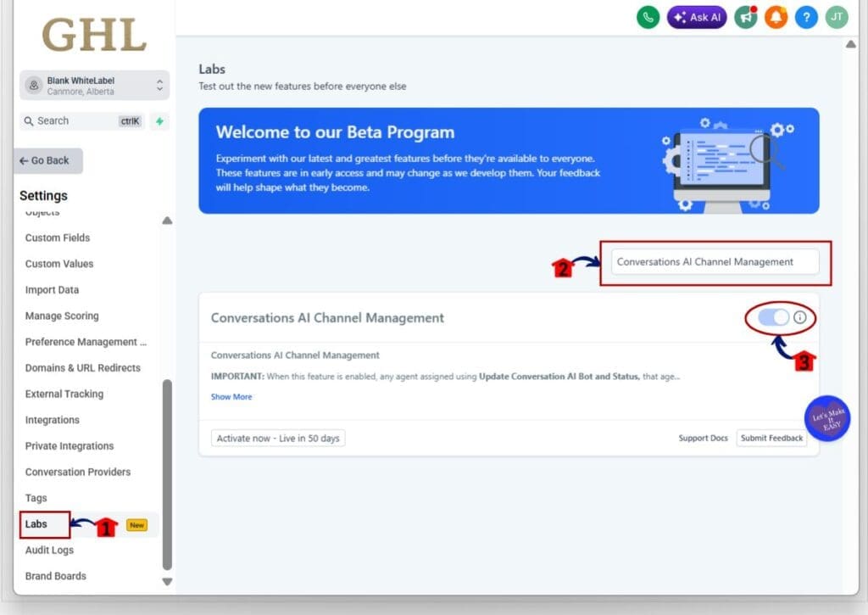Open External Tracking settings
Viewport: 868px width, 615px height.
tap(64, 394)
